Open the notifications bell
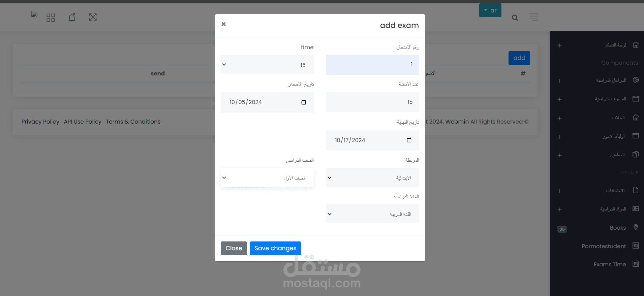Image resolution: width=644 pixels, height=296 pixels. (x=72, y=17)
